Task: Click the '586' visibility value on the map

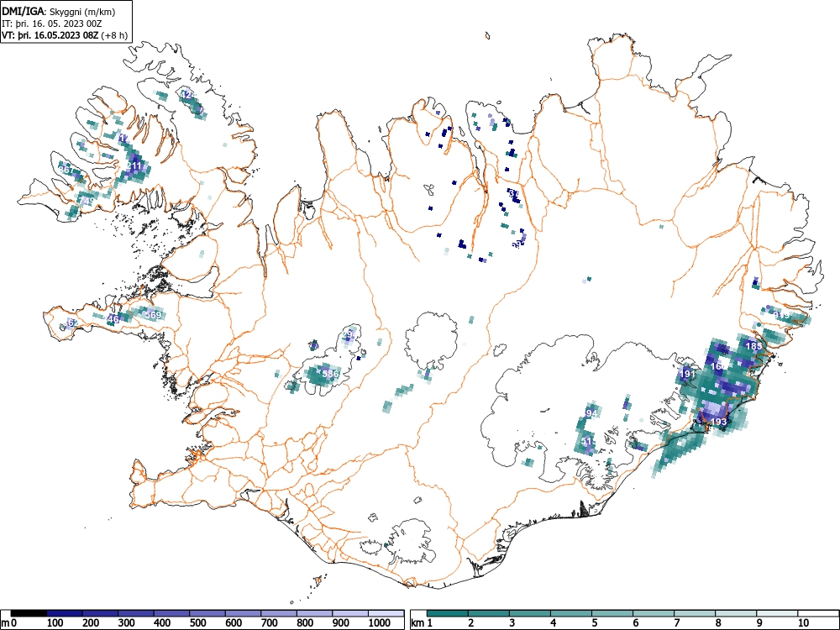Action: click(x=330, y=374)
